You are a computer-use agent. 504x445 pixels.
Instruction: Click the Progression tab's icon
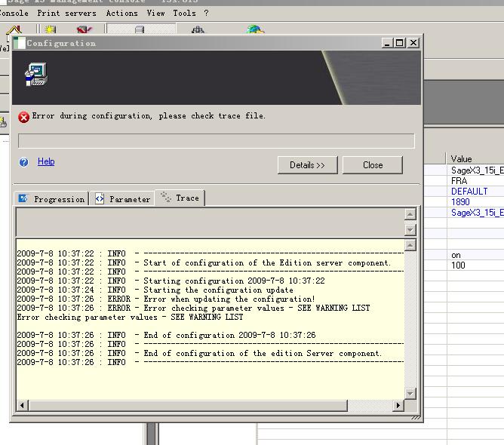point(23,198)
